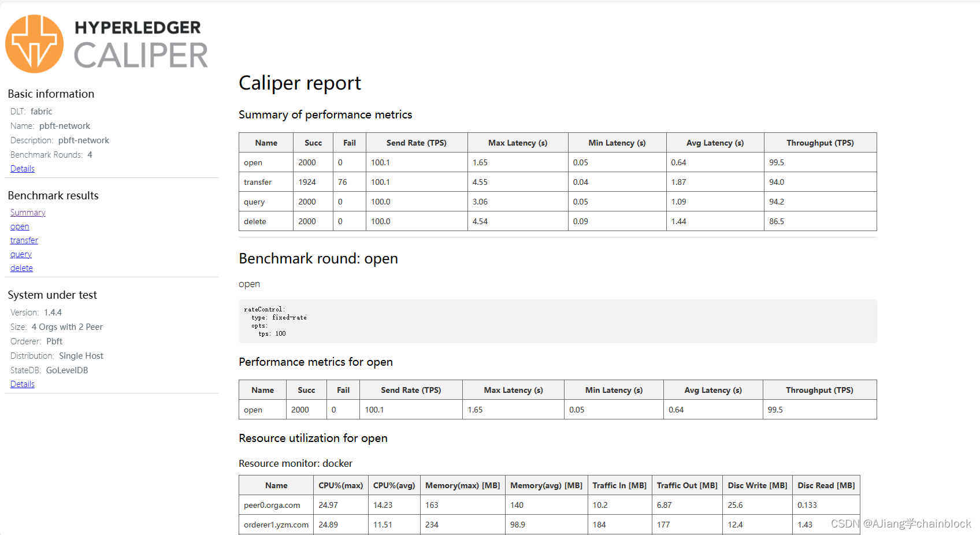Select the Version value 1.4.4
Viewport: 980px width, 535px height.
(x=53, y=313)
